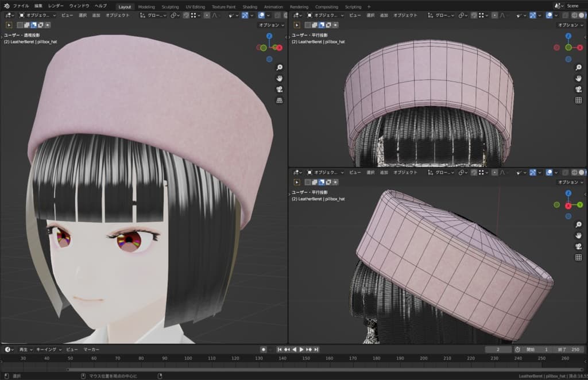Viewport: 588px width, 380px height.
Task: Click the Blender logo icon in menu bar
Action: tap(6, 6)
